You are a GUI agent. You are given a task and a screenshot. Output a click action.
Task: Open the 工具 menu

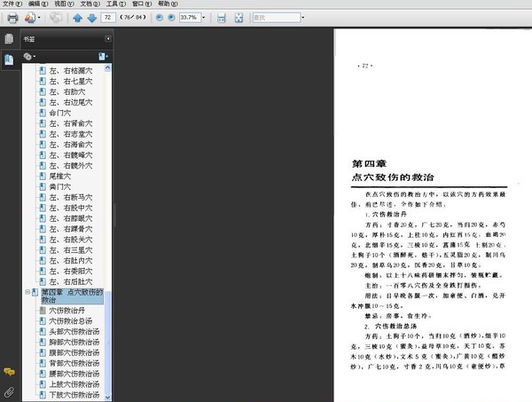click(x=115, y=4)
